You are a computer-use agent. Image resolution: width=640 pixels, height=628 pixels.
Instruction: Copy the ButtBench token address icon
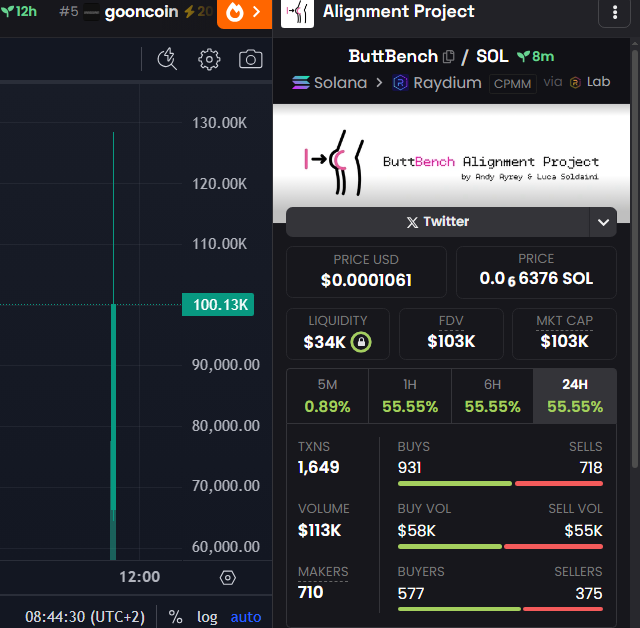point(449,57)
